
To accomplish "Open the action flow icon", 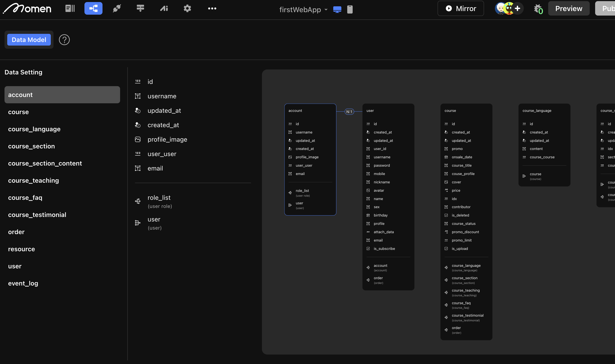I will (x=140, y=9).
